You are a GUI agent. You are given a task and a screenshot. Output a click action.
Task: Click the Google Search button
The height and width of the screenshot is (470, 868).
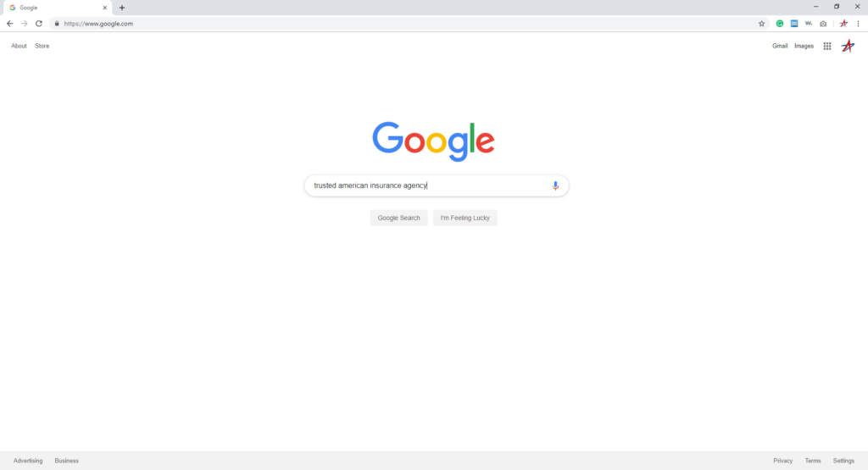pyautogui.click(x=398, y=218)
